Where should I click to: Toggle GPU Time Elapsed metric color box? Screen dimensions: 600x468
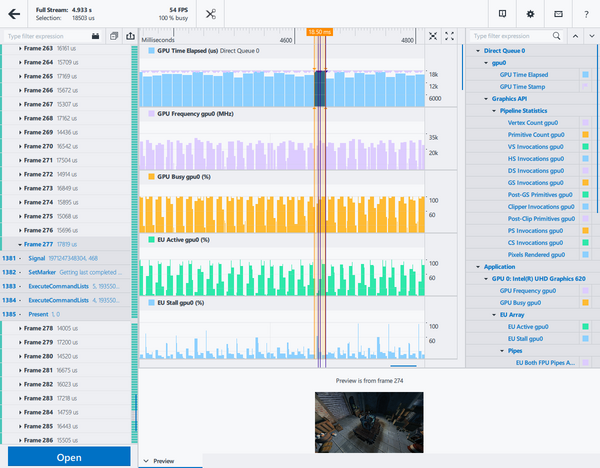586,75
